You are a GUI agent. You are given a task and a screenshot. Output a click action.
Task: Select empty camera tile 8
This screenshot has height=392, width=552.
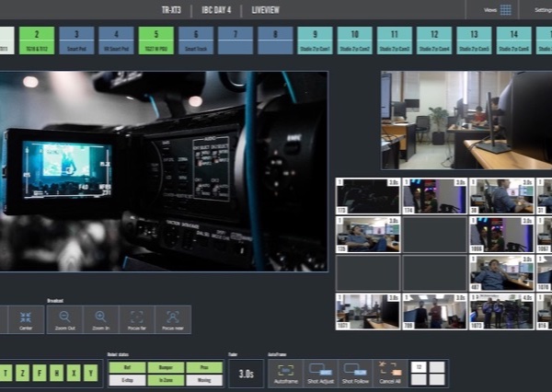point(275,40)
